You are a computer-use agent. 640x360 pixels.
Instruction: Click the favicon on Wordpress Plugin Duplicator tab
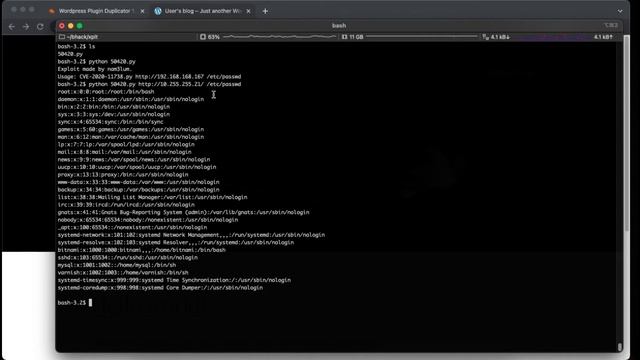click(52, 11)
